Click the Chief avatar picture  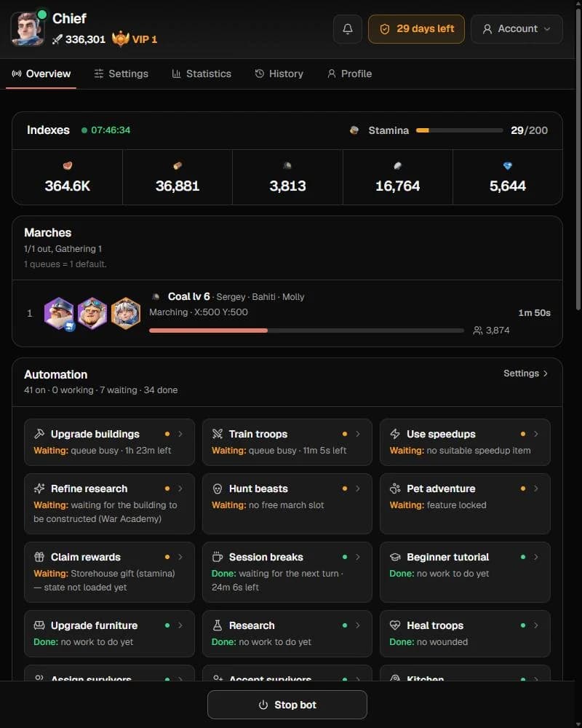coord(28,29)
